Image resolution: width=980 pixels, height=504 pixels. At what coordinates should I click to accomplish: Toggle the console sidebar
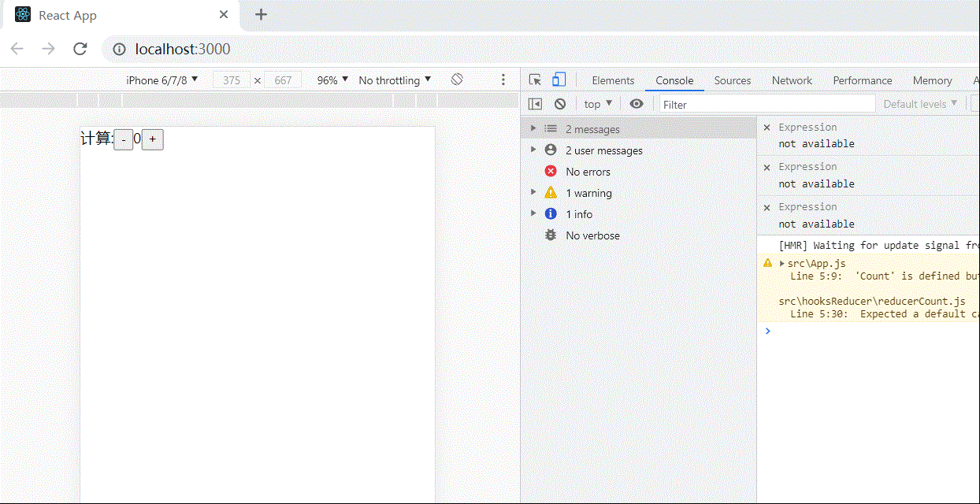(535, 104)
